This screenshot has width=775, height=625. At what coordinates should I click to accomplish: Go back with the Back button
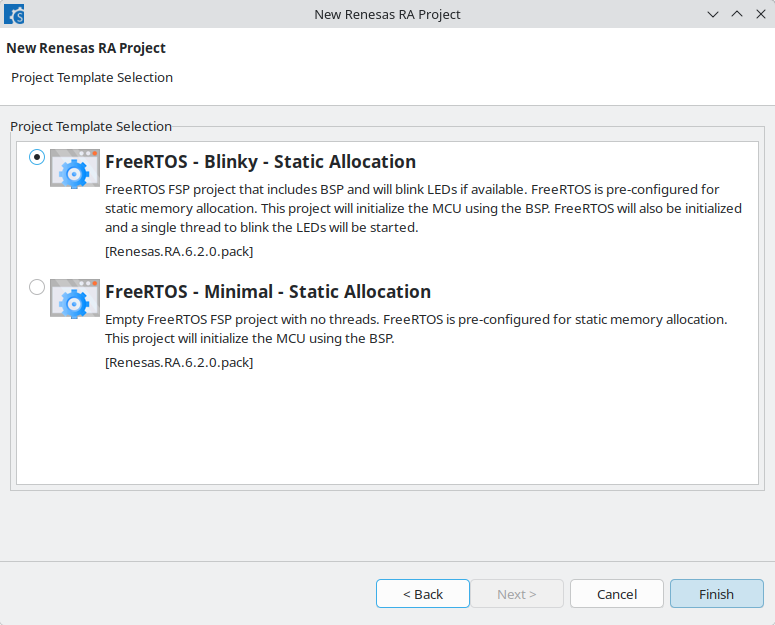click(423, 594)
